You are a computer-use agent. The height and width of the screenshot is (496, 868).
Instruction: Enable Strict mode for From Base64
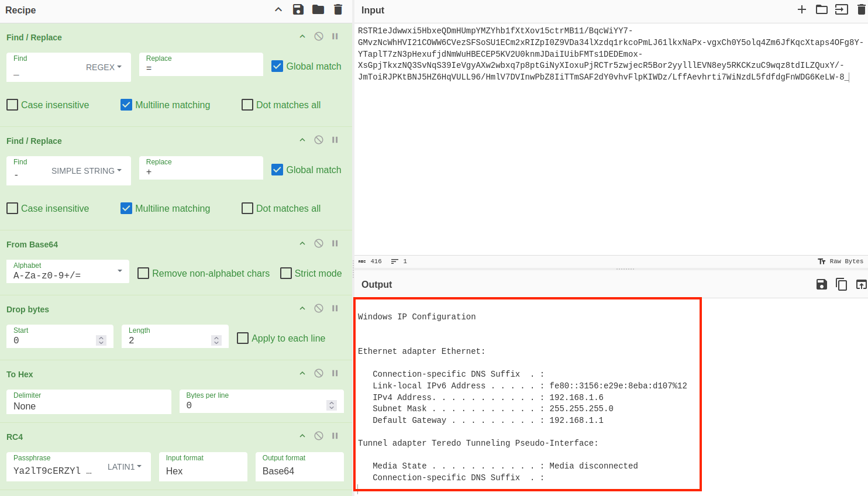286,273
